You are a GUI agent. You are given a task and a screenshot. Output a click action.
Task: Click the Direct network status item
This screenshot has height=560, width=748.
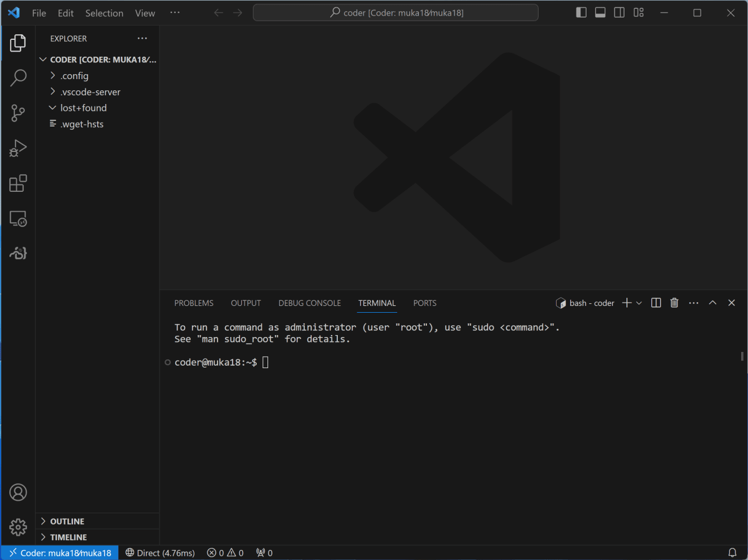(160, 553)
